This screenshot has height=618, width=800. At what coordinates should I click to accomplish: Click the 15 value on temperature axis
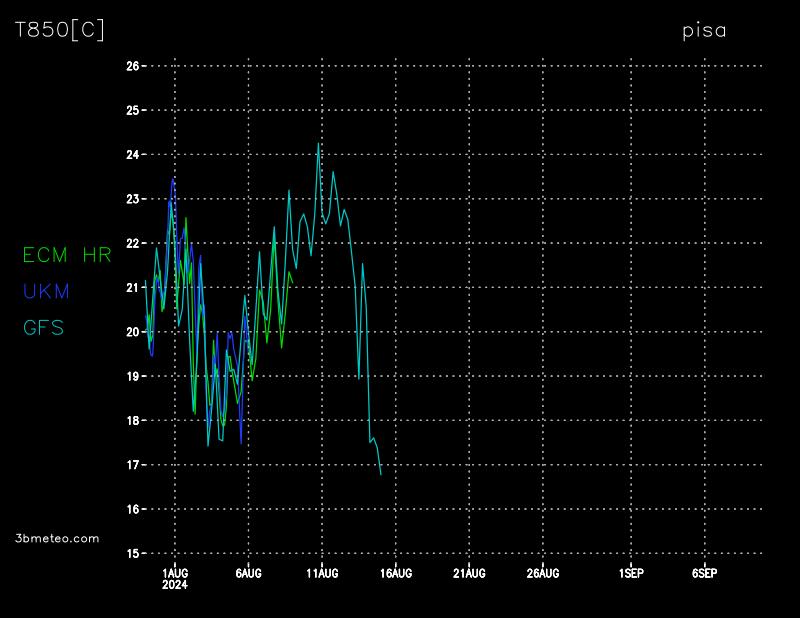point(132,553)
